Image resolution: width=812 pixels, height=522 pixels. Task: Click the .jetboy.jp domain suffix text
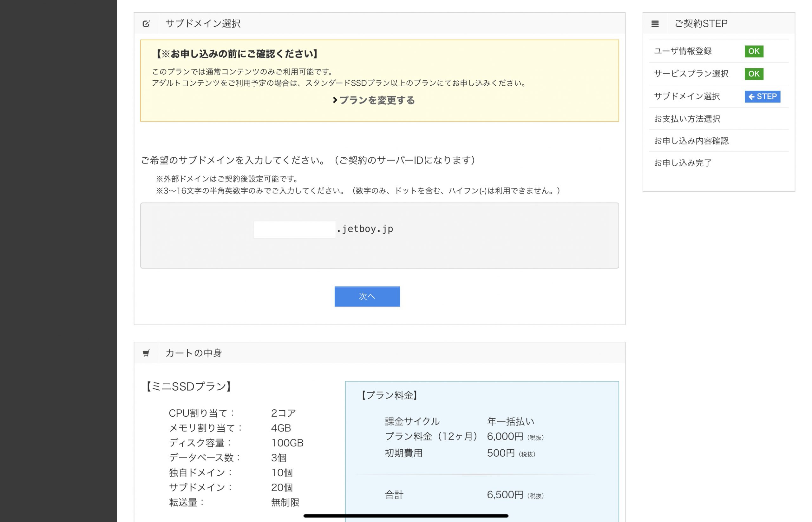click(x=365, y=229)
